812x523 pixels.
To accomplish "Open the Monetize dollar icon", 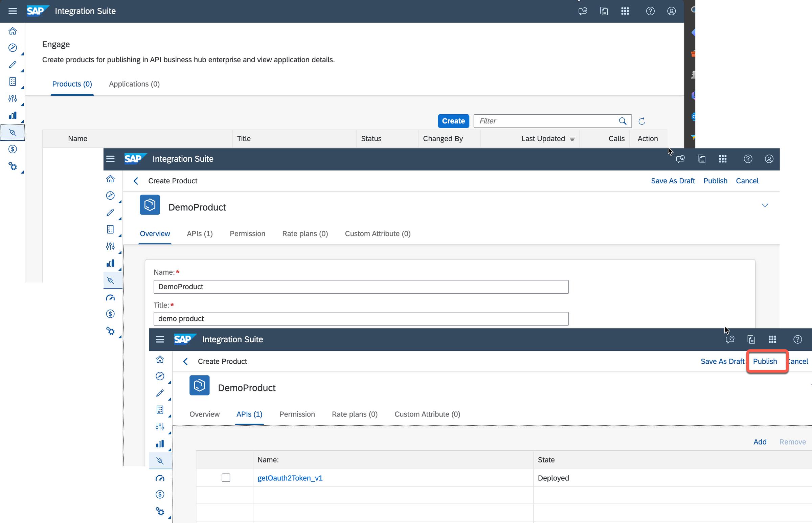I will tap(13, 149).
